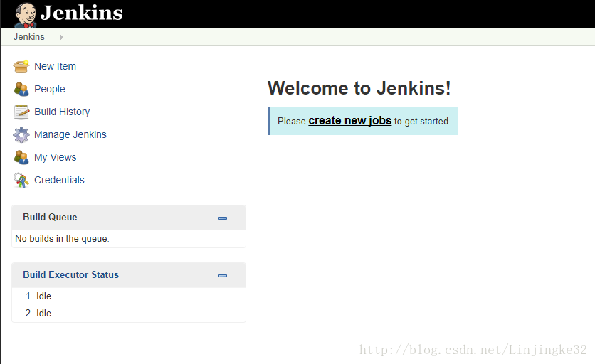Screen dimensions: 595x364
Task: Open the Build History link
Action: click(x=62, y=112)
